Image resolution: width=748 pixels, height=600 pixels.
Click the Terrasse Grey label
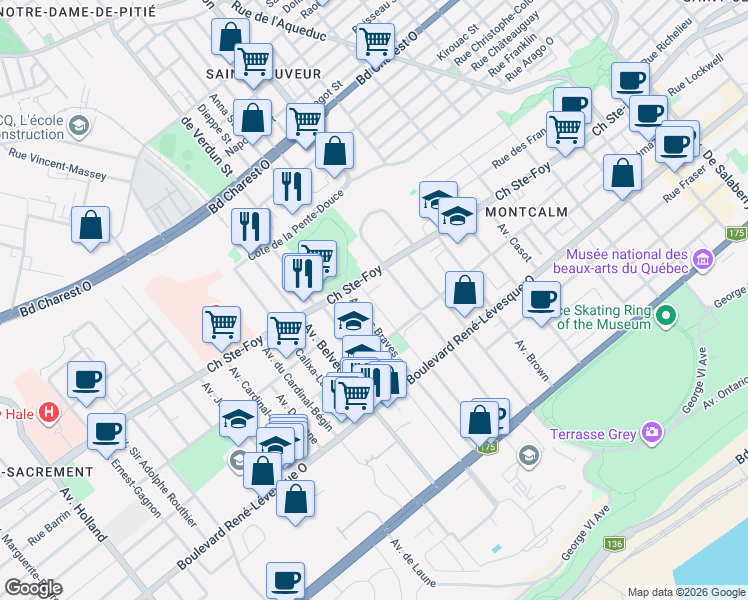593,434
